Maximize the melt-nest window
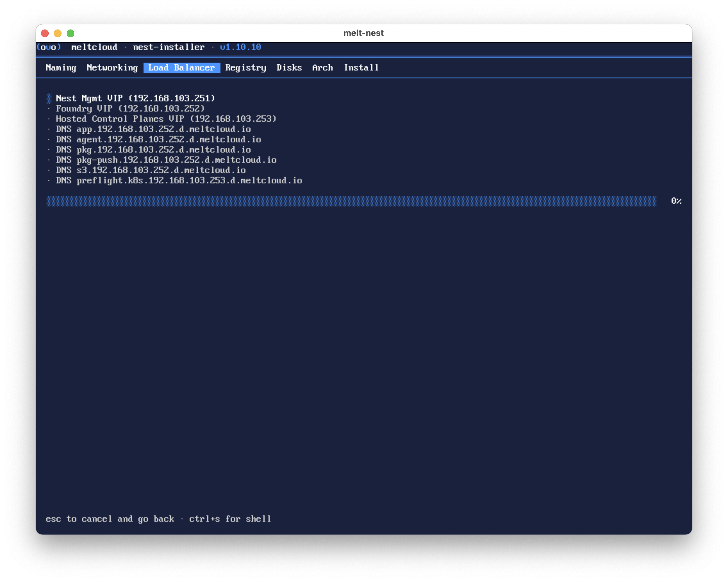 coord(70,33)
